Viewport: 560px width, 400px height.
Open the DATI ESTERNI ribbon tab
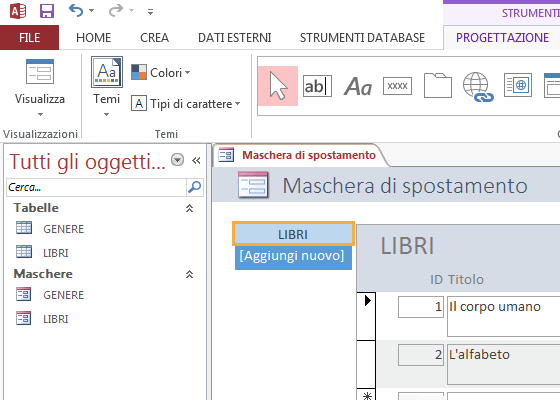pos(235,38)
